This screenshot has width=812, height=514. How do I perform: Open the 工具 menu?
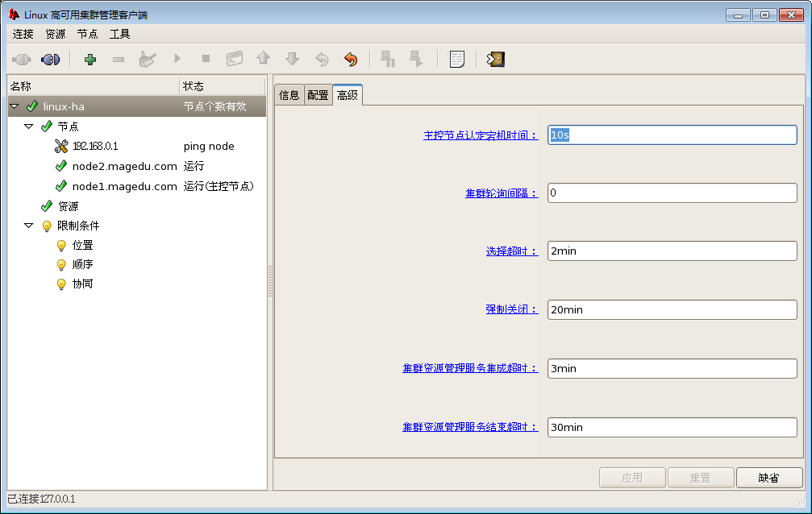(119, 34)
